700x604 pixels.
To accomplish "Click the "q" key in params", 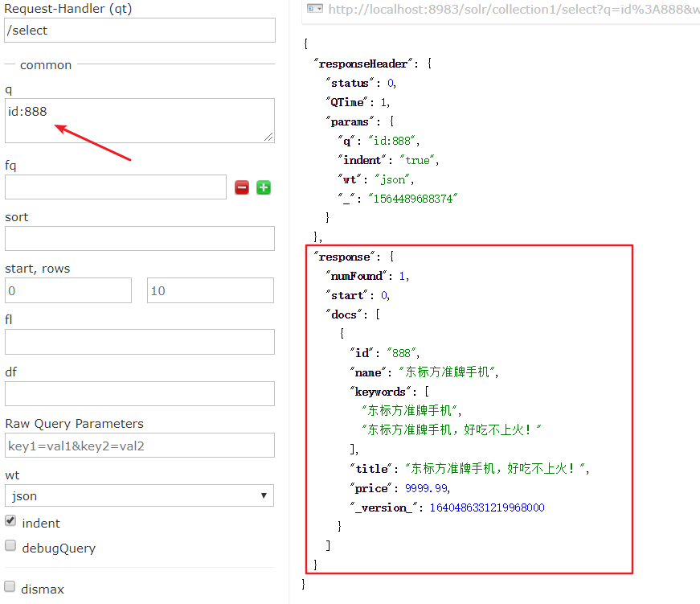I will [347, 142].
